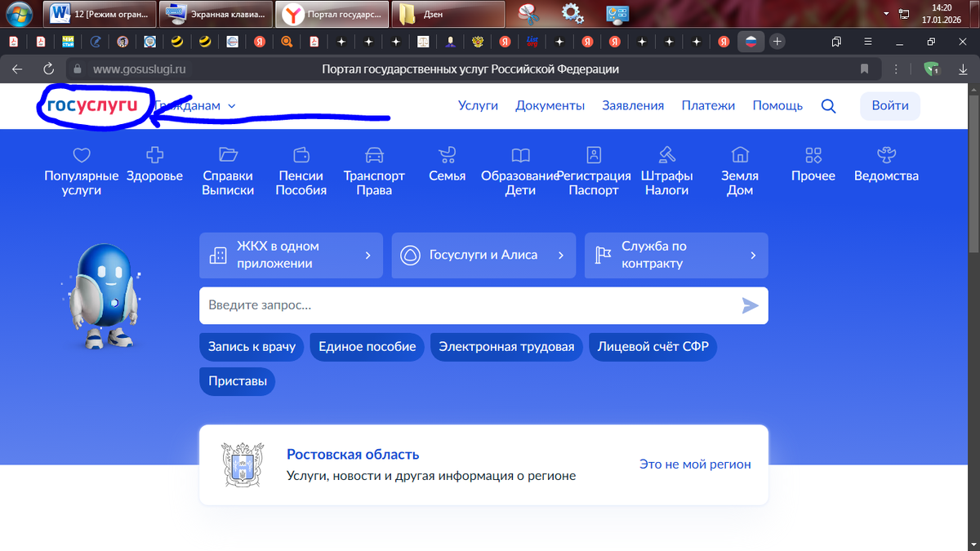Click the Госуслуги logo
The height and width of the screenshot is (551, 980).
(92, 105)
